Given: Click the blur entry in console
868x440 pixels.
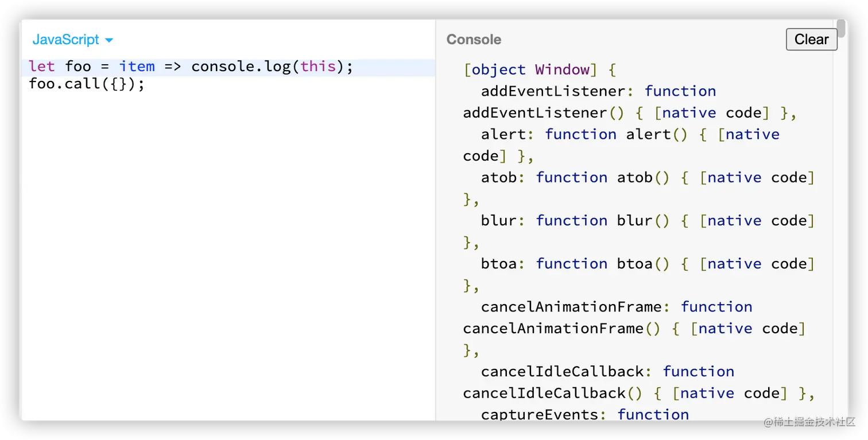Looking at the screenshot, I should [499, 220].
